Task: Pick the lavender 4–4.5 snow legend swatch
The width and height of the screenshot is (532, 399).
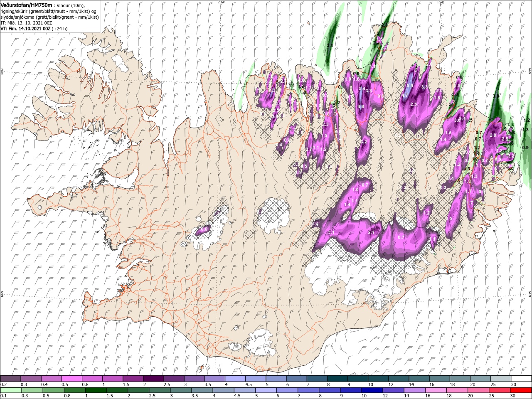Action: 235,379
